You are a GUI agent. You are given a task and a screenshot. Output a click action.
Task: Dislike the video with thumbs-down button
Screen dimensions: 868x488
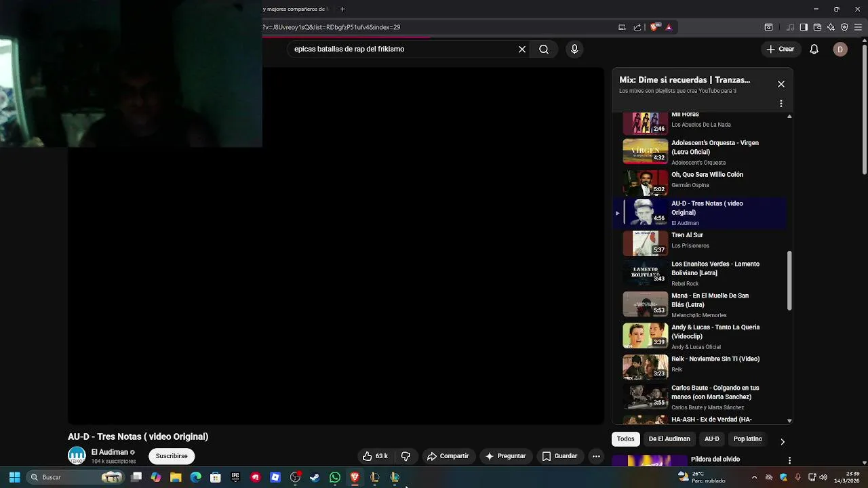coord(406,456)
